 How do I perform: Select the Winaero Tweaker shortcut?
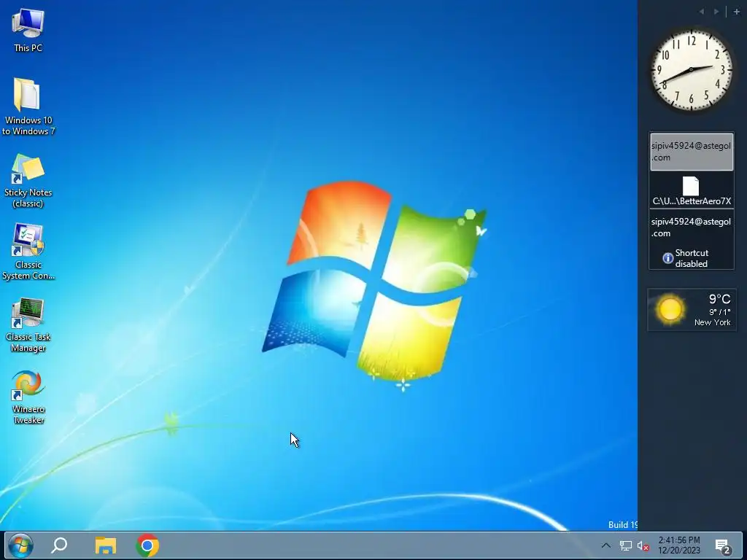28,397
